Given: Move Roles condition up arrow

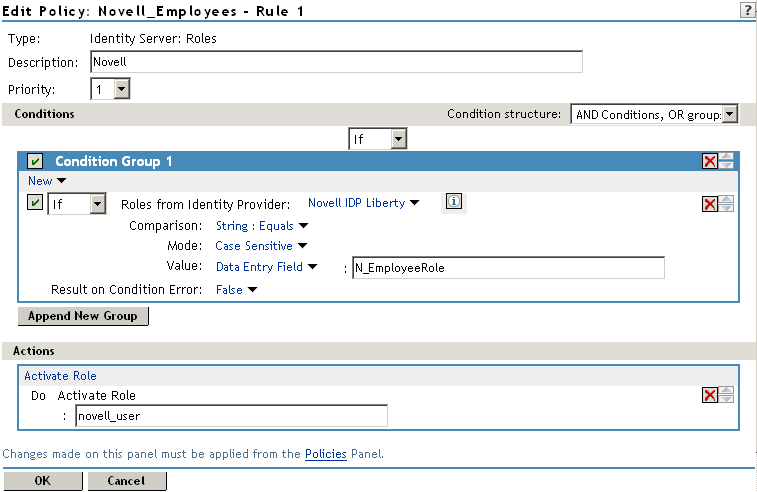Looking at the screenshot, I should pos(726,200).
